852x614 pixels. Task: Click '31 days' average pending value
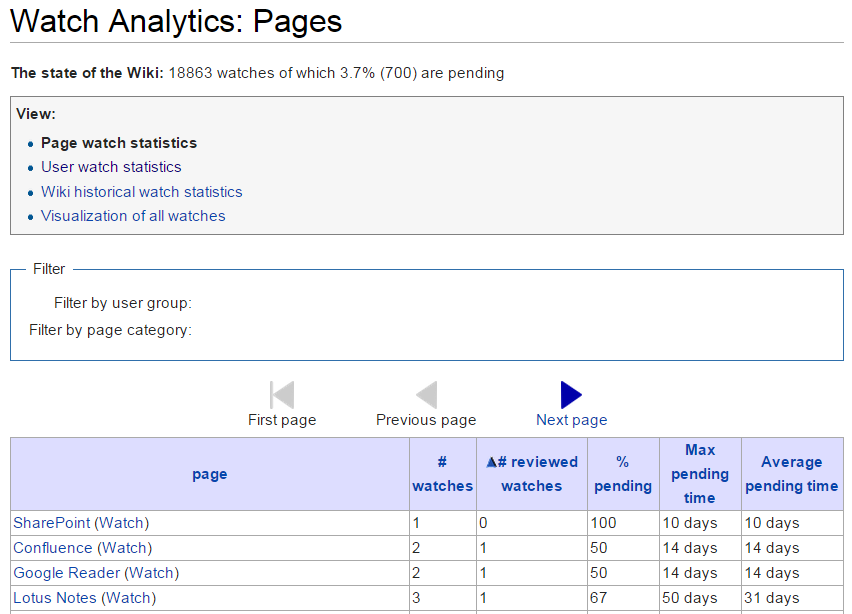tap(772, 598)
